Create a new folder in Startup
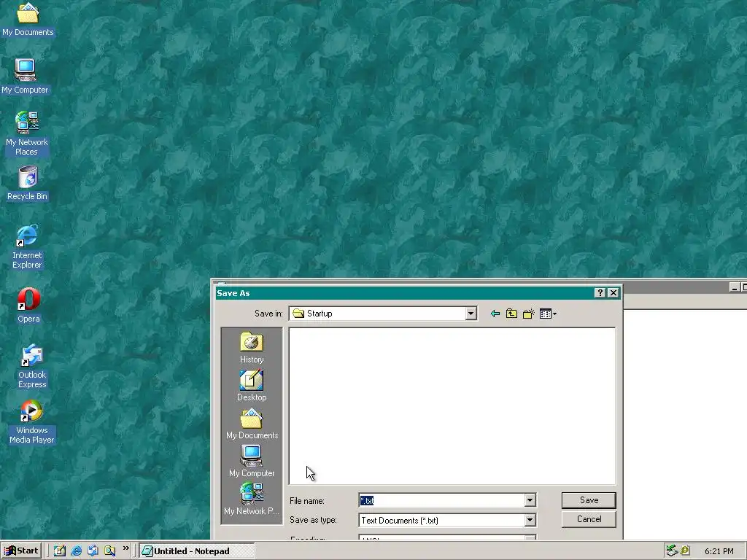 pos(528,314)
